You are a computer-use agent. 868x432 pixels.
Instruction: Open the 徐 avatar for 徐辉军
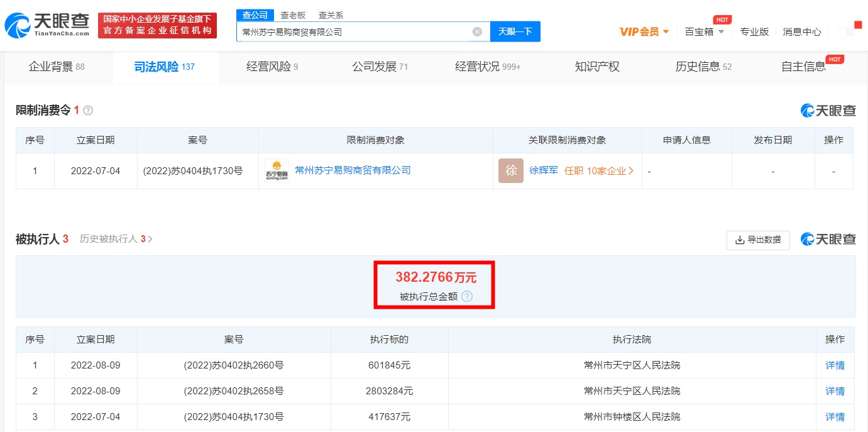point(511,170)
